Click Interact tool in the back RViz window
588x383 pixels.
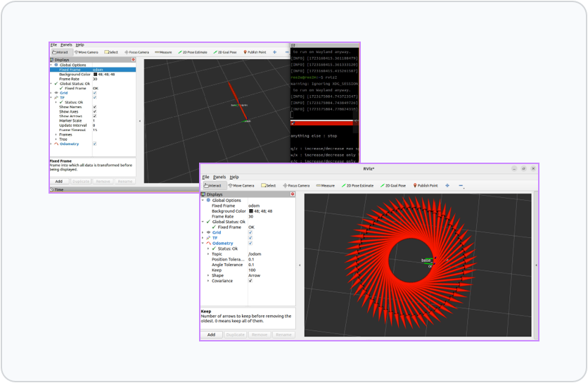pos(60,52)
